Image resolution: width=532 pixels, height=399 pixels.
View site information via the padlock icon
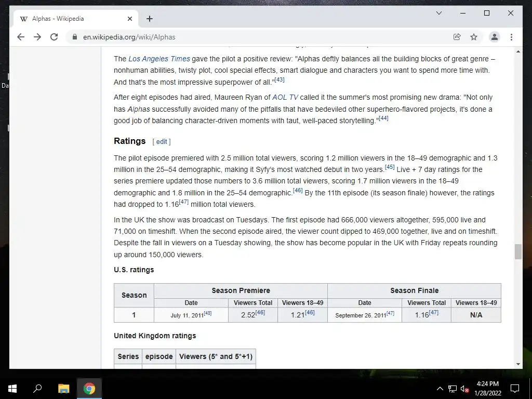click(75, 37)
